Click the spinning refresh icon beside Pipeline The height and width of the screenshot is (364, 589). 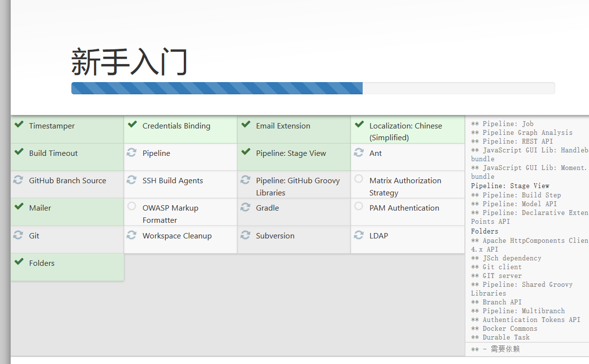click(131, 152)
